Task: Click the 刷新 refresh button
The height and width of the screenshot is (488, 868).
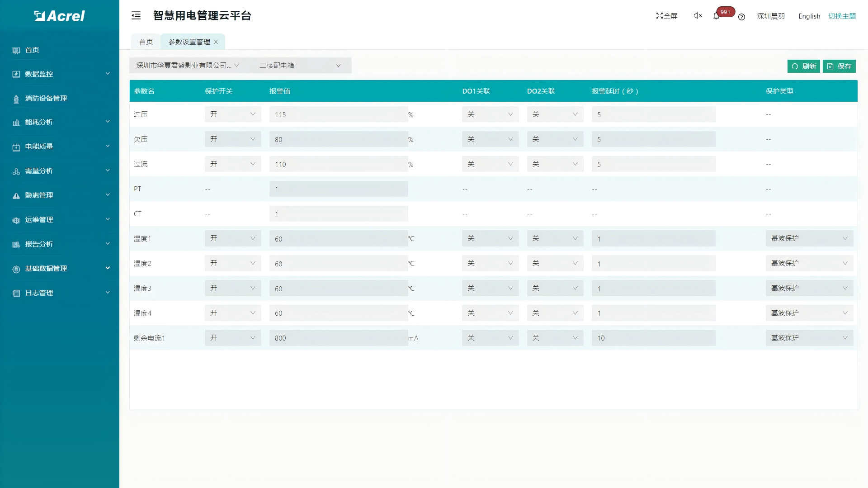Action: pyautogui.click(x=803, y=66)
